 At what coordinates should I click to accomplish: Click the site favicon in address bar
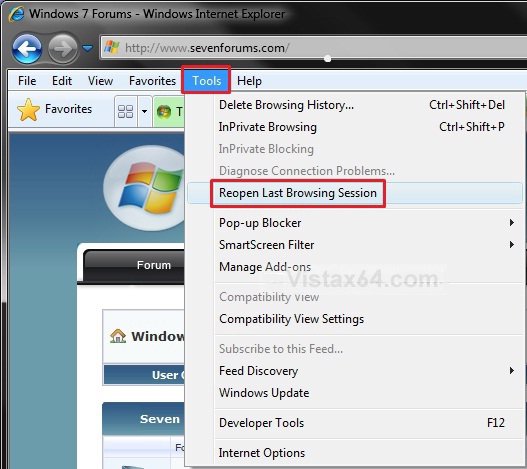click(112, 48)
